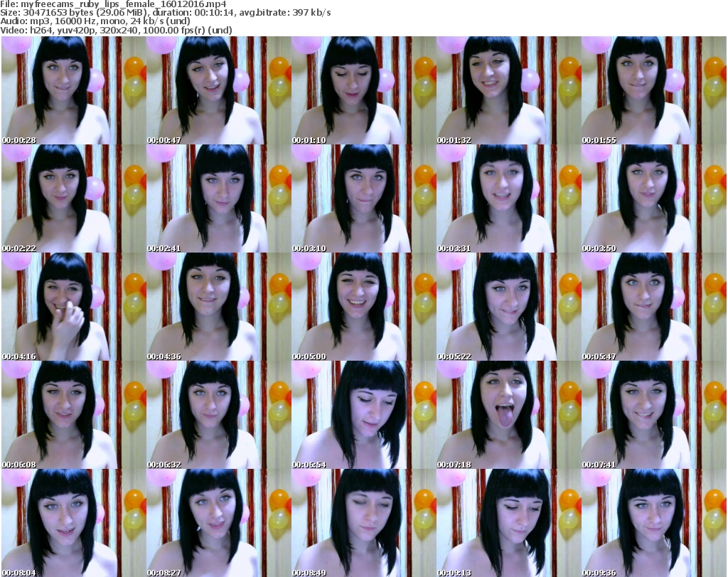Click the 'Video: h264, yuv420p' info line
Image resolution: width=728 pixels, height=577 pixels.
click(x=116, y=30)
